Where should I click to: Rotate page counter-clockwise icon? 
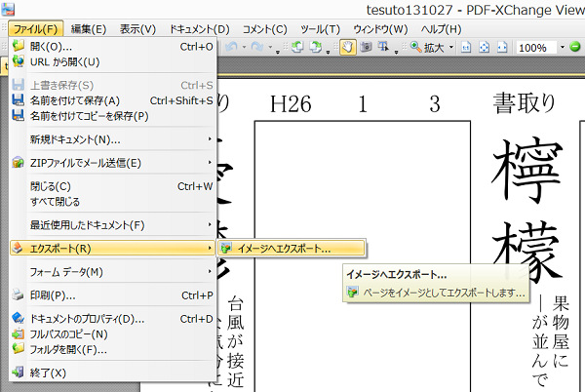click(297, 47)
